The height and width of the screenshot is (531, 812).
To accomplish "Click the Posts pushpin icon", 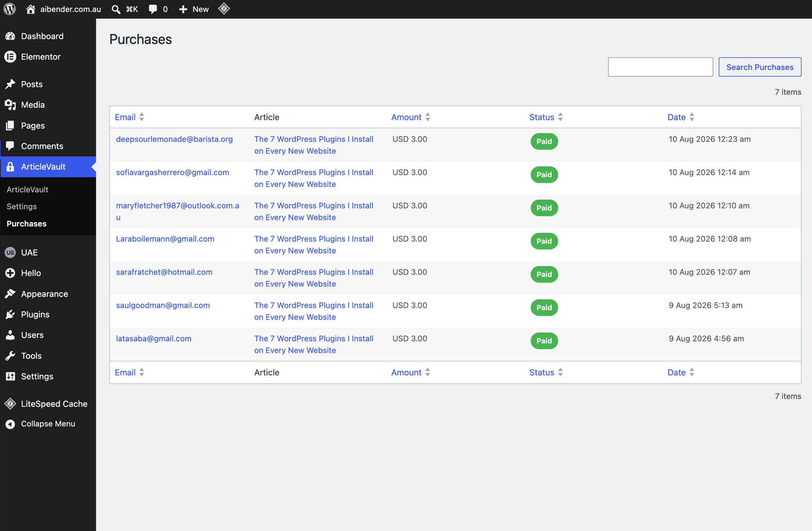I will [x=10, y=84].
